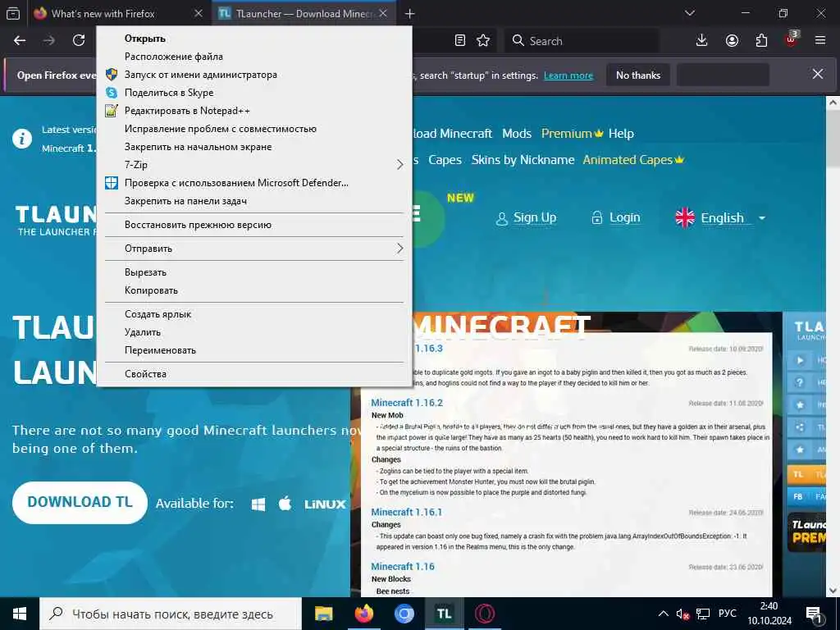
Task: Close the TLauncher tab
Action: coord(383,13)
